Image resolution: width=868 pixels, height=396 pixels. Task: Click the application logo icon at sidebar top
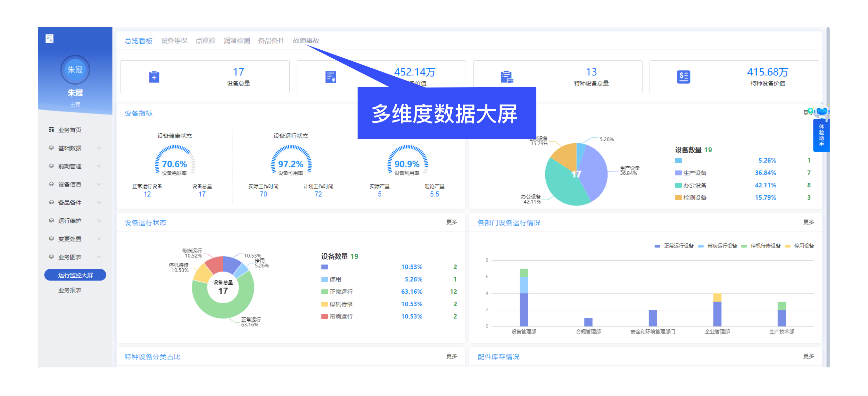click(49, 39)
